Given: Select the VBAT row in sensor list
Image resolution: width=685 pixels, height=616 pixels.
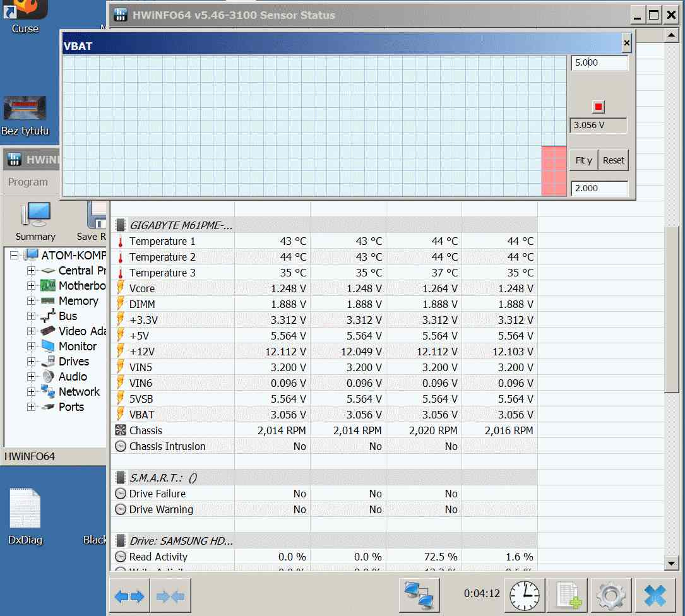Looking at the screenshot, I should pyautogui.click(x=324, y=415).
